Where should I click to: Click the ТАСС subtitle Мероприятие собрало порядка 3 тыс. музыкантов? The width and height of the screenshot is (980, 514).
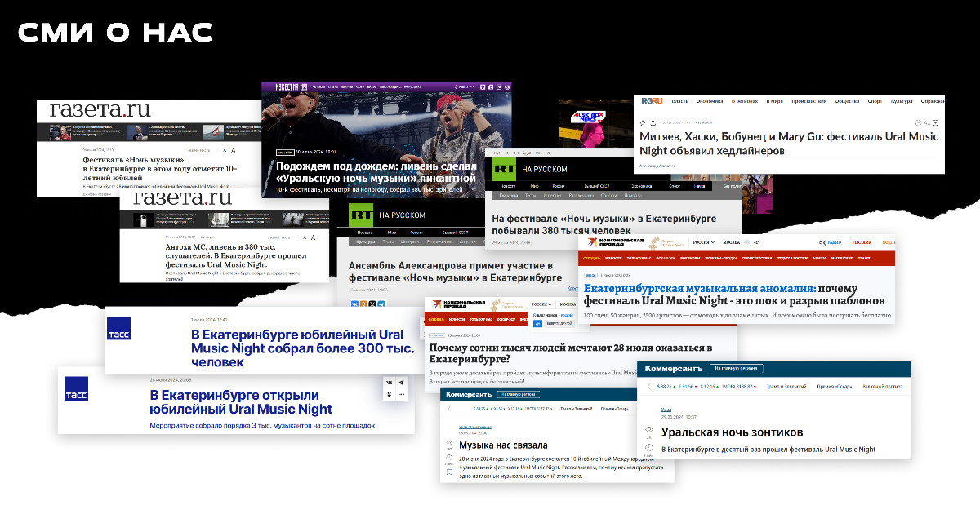[x=261, y=425]
